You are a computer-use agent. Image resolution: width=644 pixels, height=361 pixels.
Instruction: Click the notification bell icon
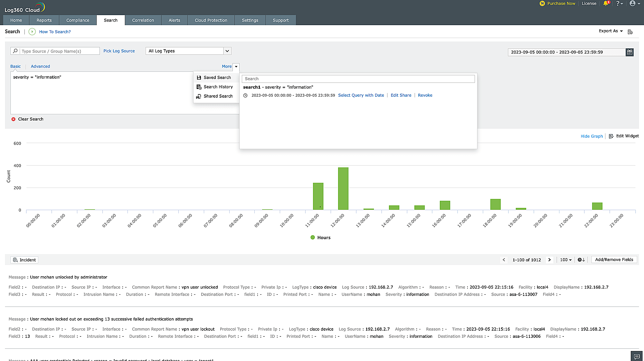(606, 4)
